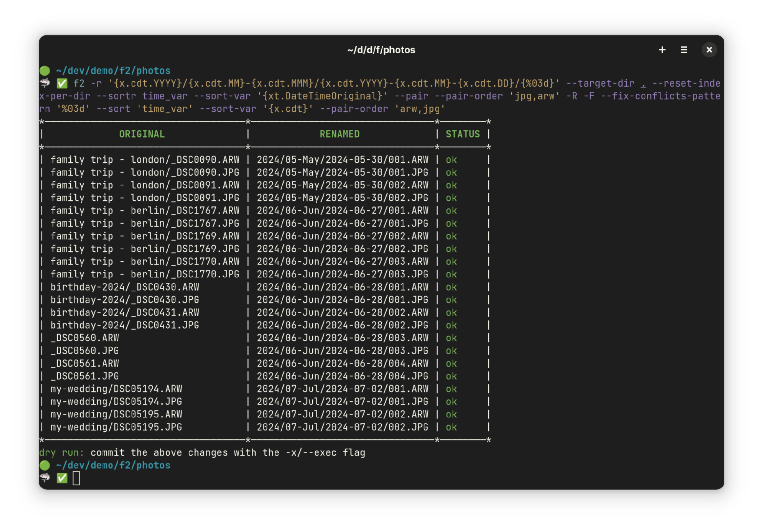Click the _DSC0560.ARW original filename
This screenshot has height=532, width=763.
pyautogui.click(x=85, y=338)
